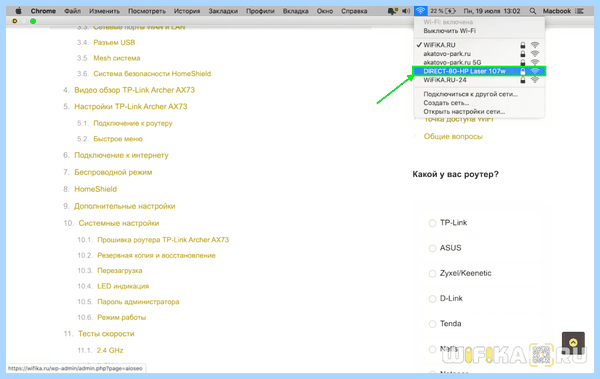
Task: Open the Закладки menu
Action: tap(223, 11)
